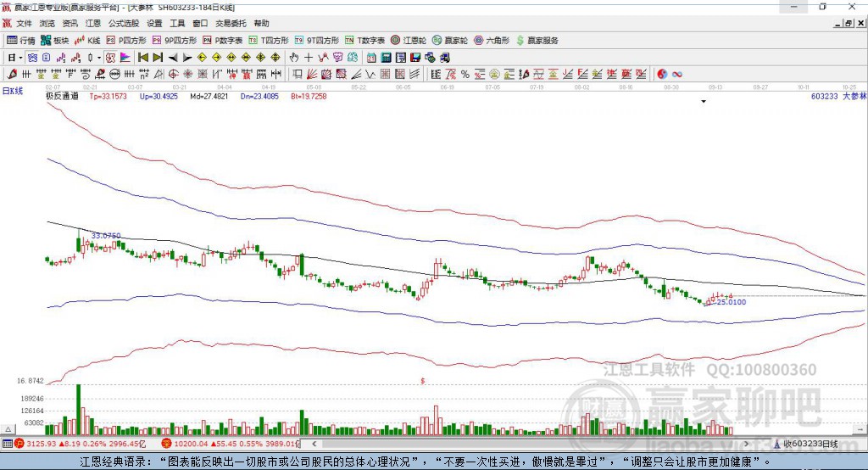Select the Gann fan lines tool

[312, 74]
